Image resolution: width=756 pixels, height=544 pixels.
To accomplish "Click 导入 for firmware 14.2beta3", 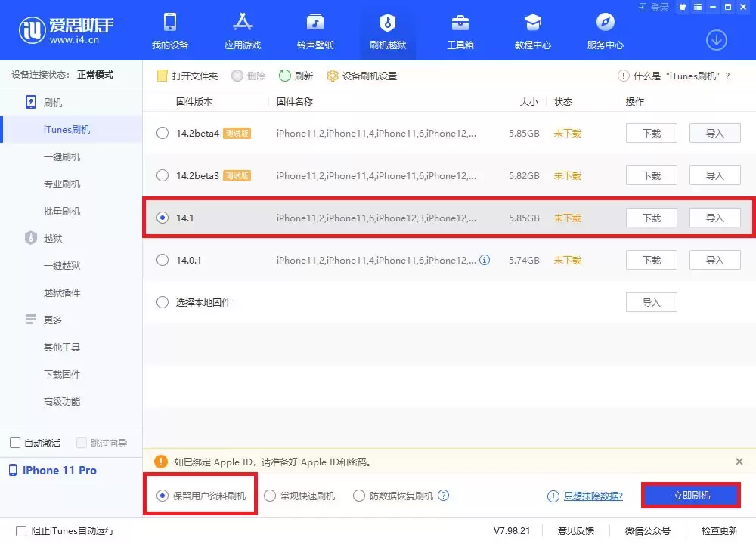I will (715, 175).
